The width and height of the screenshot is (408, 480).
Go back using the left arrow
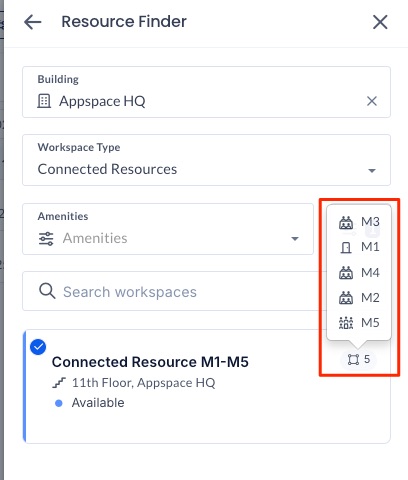click(33, 22)
